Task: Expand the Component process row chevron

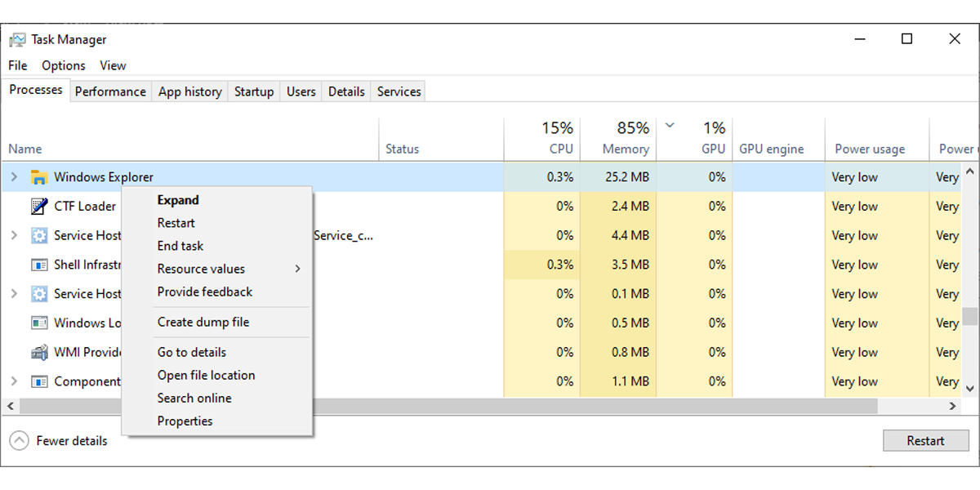Action: 14,381
